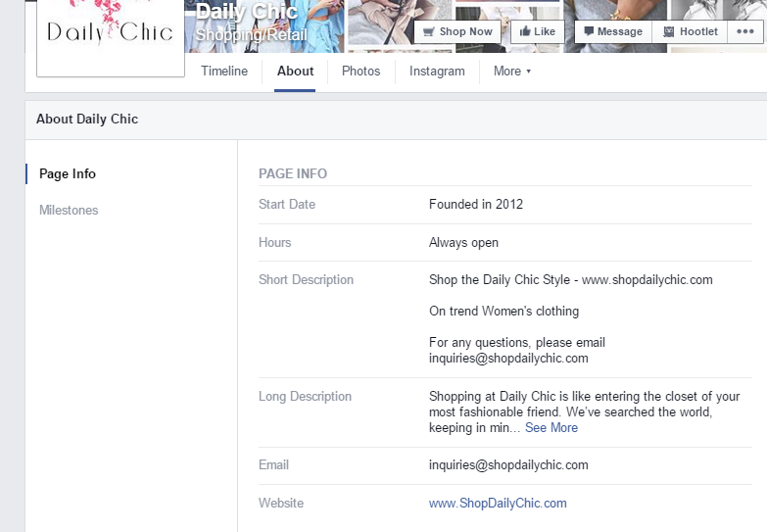Click the 'Founded in 2012' text
Image resolution: width=767 pixels, height=532 pixels.
click(x=476, y=204)
